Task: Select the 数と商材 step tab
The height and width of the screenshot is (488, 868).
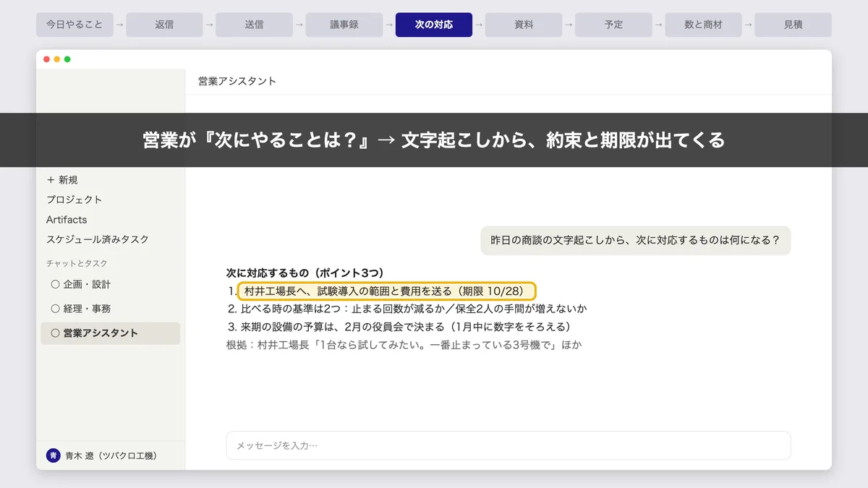Action: (703, 25)
